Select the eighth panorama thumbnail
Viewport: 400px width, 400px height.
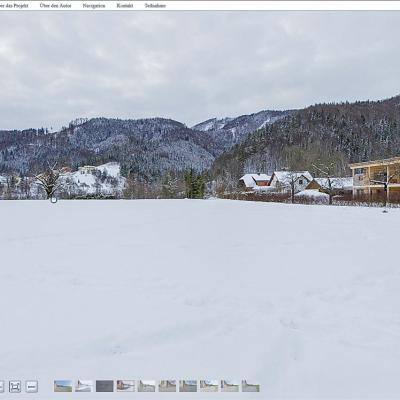pos(209,386)
